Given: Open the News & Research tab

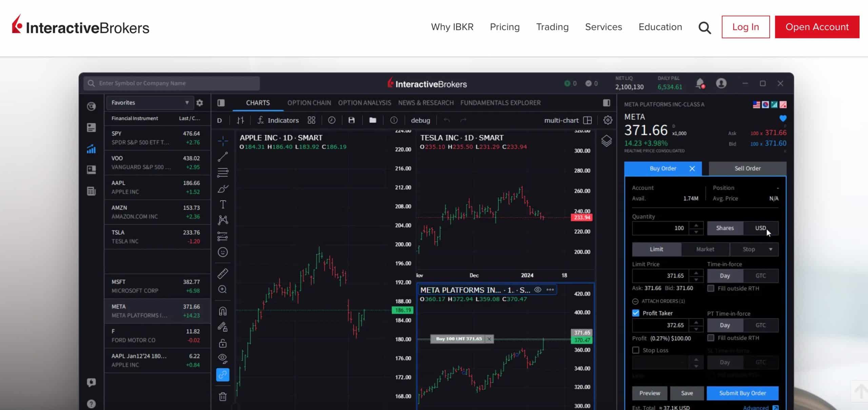Looking at the screenshot, I should (426, 103).
